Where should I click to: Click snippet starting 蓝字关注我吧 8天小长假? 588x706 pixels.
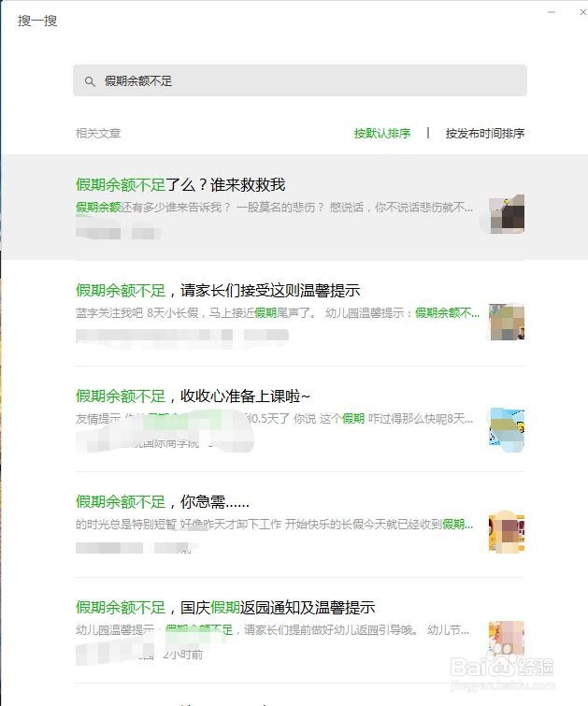click(x=278, y=313)
